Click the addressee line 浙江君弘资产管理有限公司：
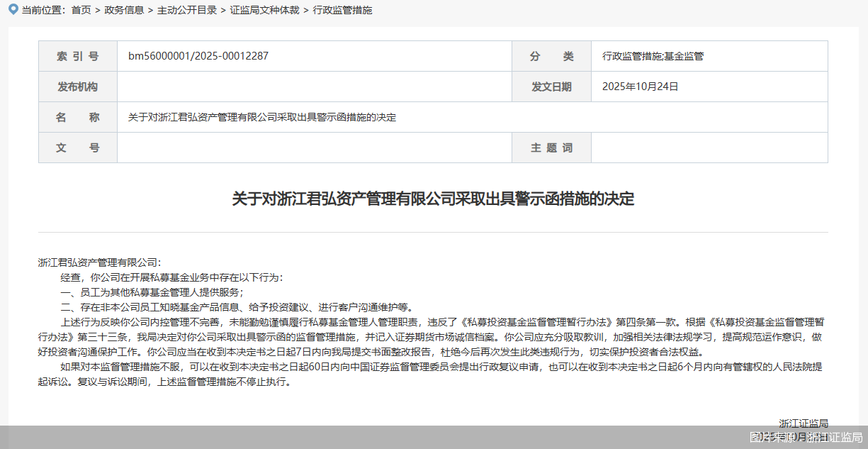 100,262
